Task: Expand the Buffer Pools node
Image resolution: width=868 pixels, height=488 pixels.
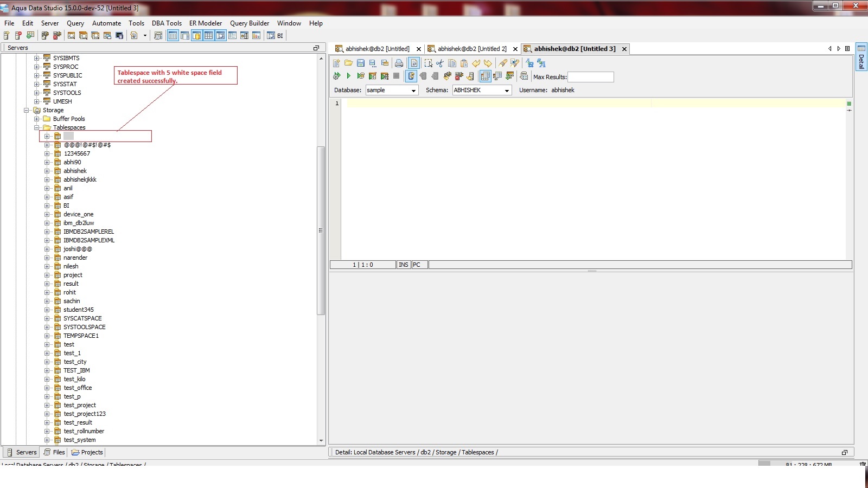Action: [x=37, y=119]
